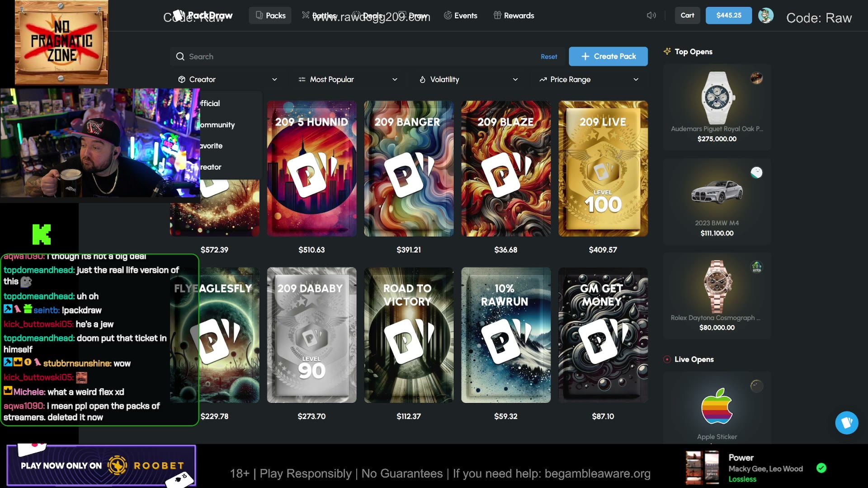Click the $510.63 pack price

click(311, 250)
